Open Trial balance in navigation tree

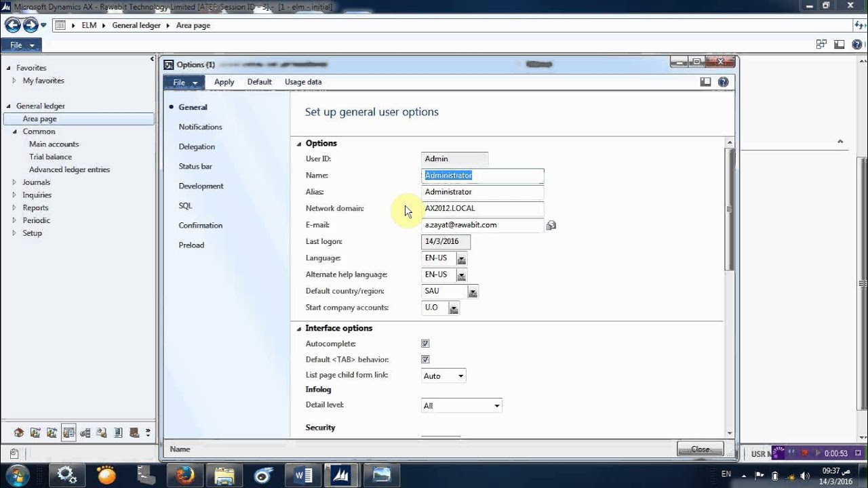[x=50, y=157]
